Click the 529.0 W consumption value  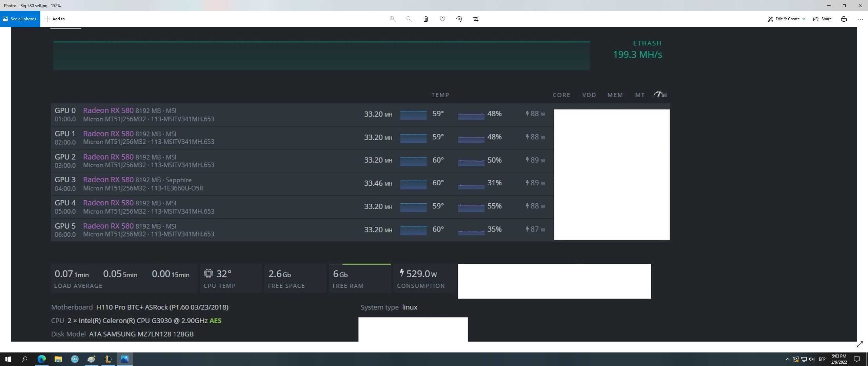pyautogui.click(x=418, y=273)
